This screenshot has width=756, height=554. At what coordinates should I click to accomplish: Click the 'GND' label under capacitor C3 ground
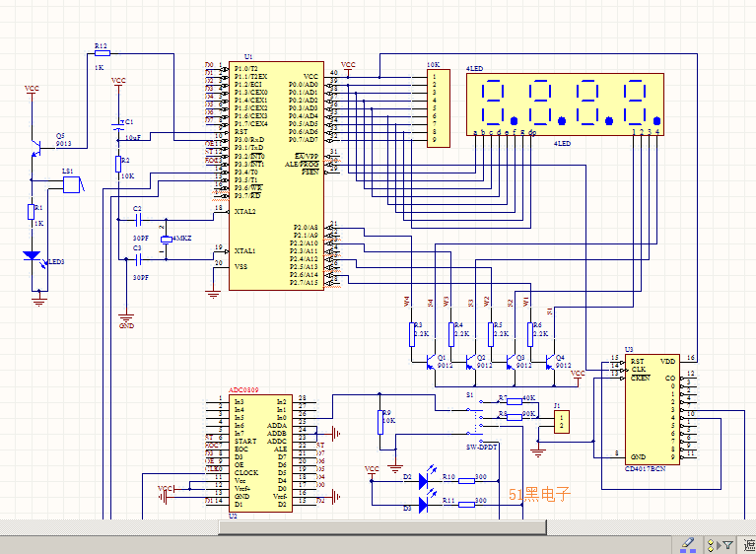(126, 326)
